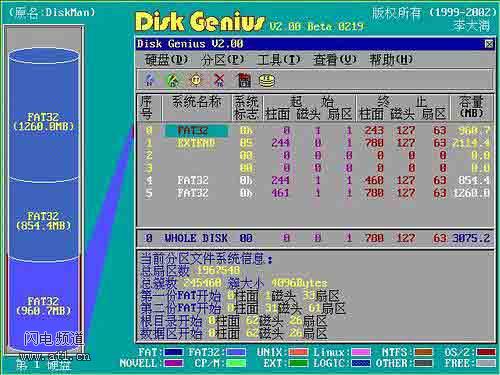
Task: Open the 查看(V) menu
Action: click(x=335, y=60)
